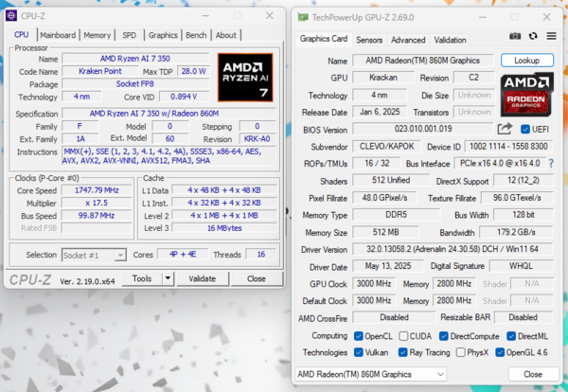This screenshot has width=568, height=392.
Task: Click the Bus Interface question mark
Action: tap(551, 164)
